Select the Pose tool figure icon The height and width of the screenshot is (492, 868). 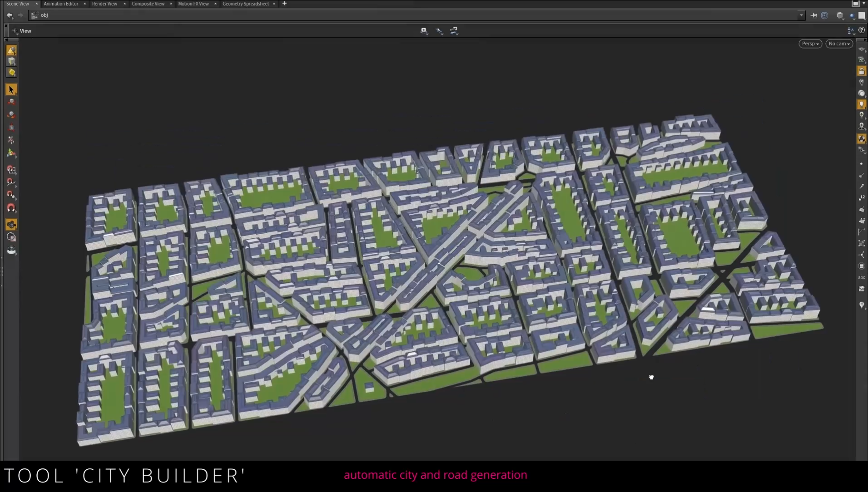[x=11, y=140]
